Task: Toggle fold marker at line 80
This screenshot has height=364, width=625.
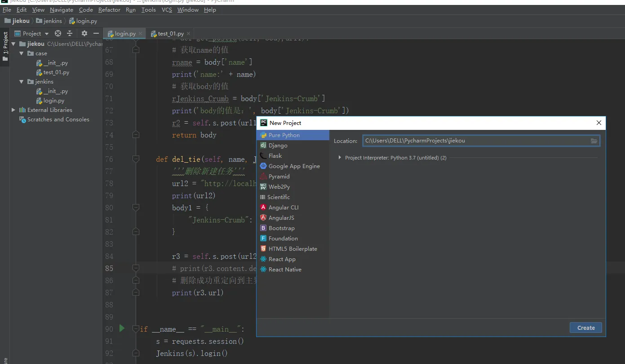Action: 136,208
